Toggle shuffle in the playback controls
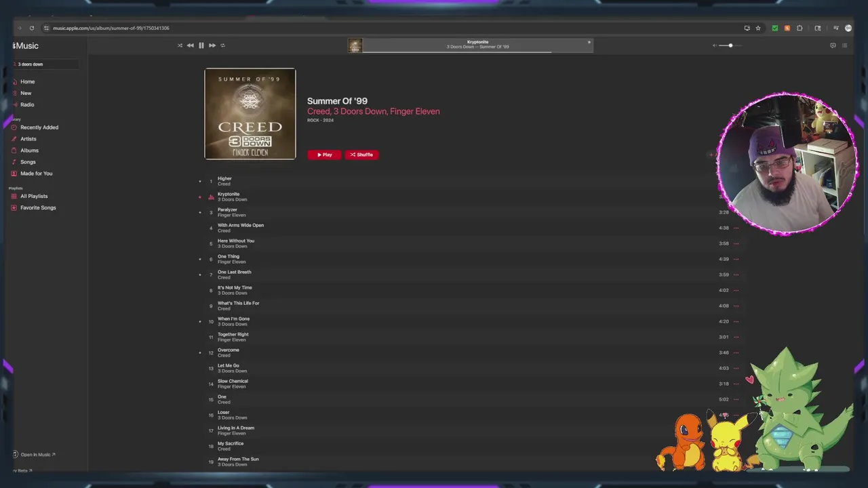The image size is (868, 488). click(180, 45)
